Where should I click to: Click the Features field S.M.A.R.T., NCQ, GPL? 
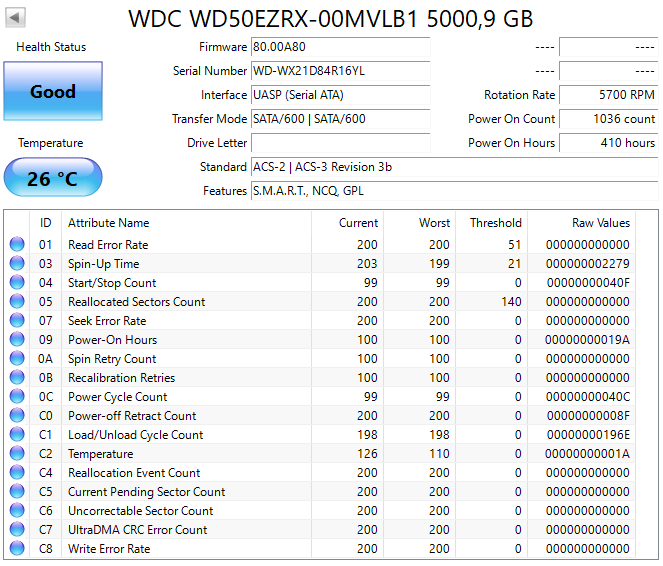pos(455,191)
